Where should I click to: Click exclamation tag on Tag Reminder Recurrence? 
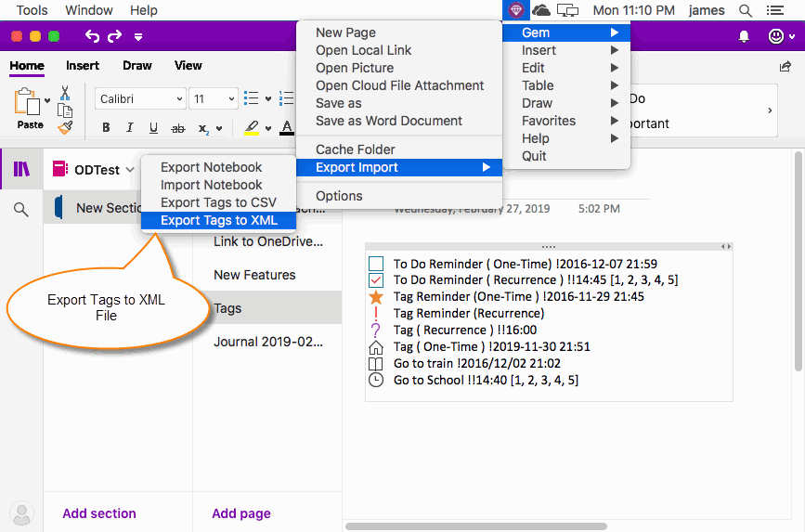click(376, 314)
